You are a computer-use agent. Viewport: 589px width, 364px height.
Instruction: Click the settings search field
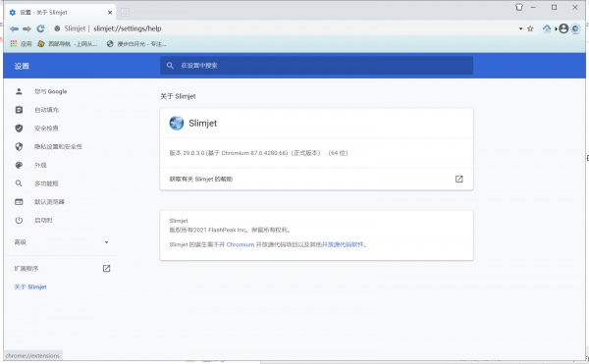click(316, 66)
